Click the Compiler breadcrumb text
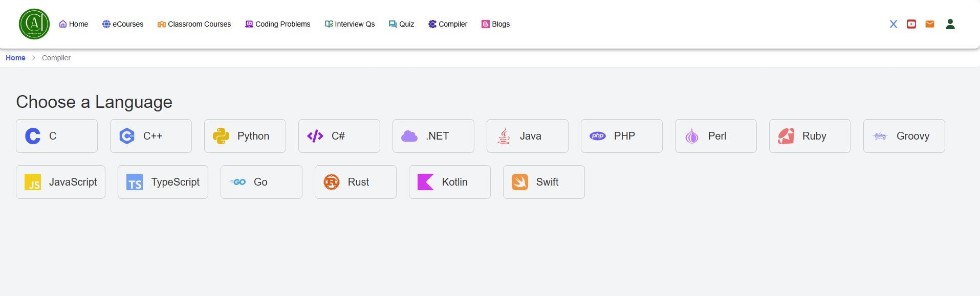 pos(56,58)
